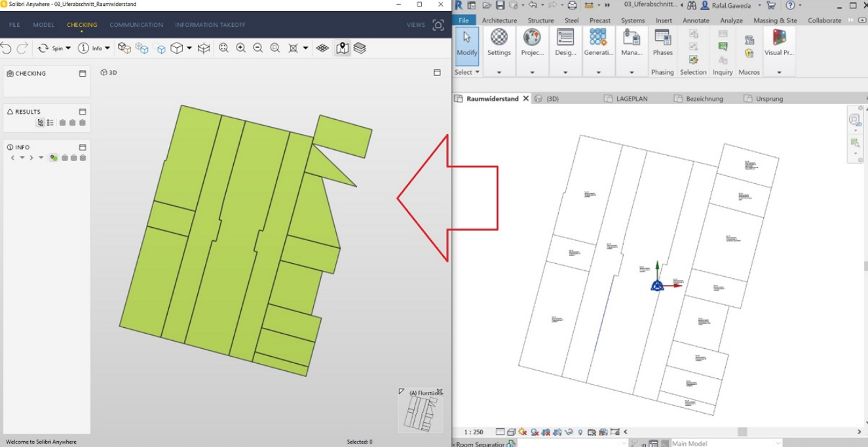This screenshot has width=868, height=447.
Task: Open the File tab in Revit
Action: pyautogui.click(x=464, y=20)
